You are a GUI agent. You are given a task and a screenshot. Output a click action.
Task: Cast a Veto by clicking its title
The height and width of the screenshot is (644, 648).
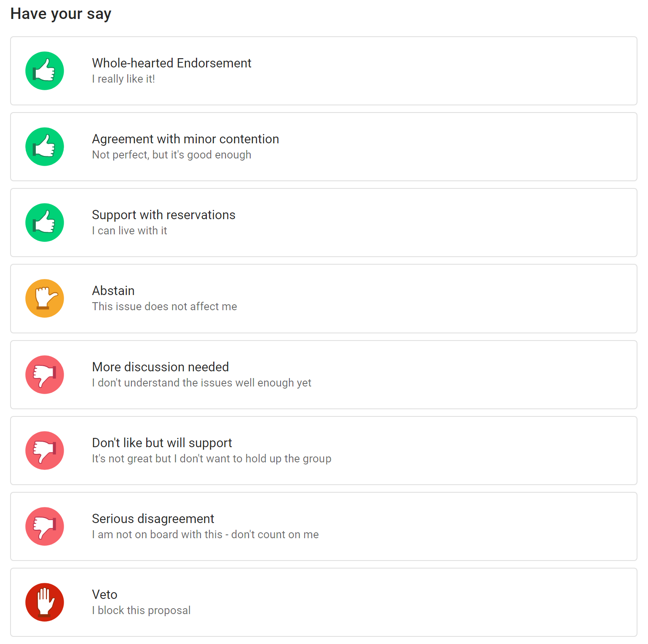pyautogui.click(x=104, y=595)
